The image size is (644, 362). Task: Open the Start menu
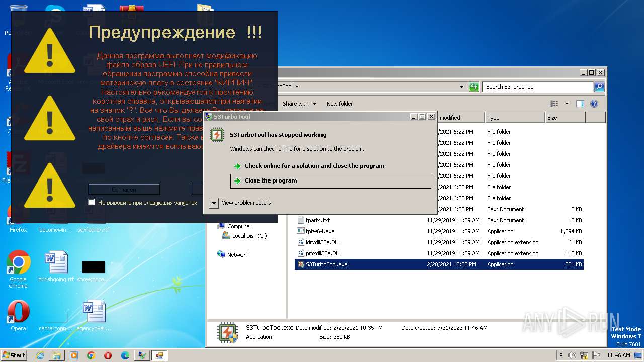pyautogui.click(x=14, y=355)
